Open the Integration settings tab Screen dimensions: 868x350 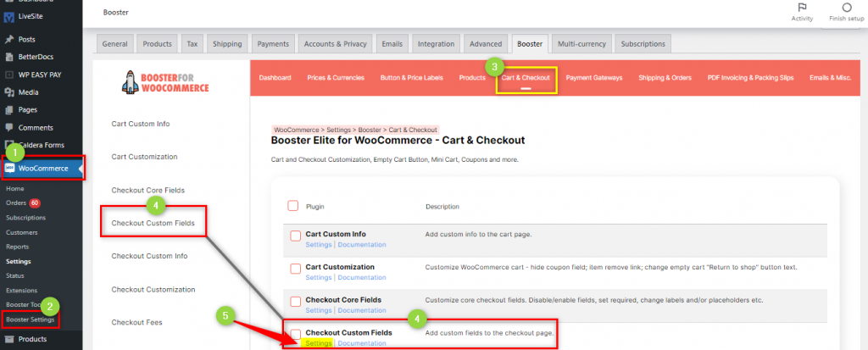pos(437,44)
